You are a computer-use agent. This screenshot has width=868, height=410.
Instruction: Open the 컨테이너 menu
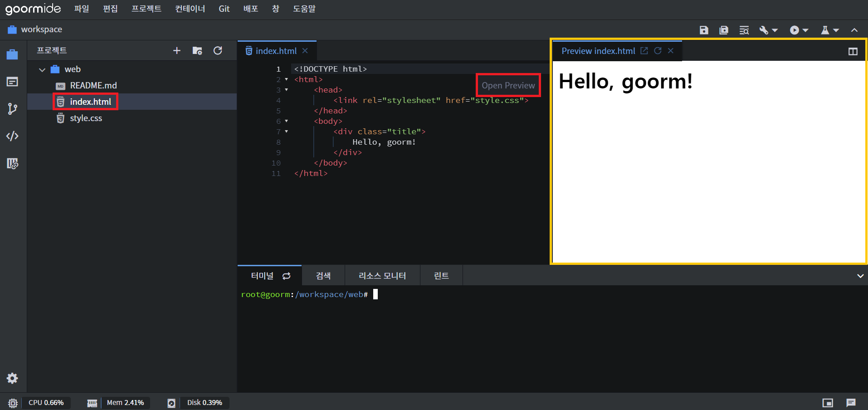click(x=190, y=9)
